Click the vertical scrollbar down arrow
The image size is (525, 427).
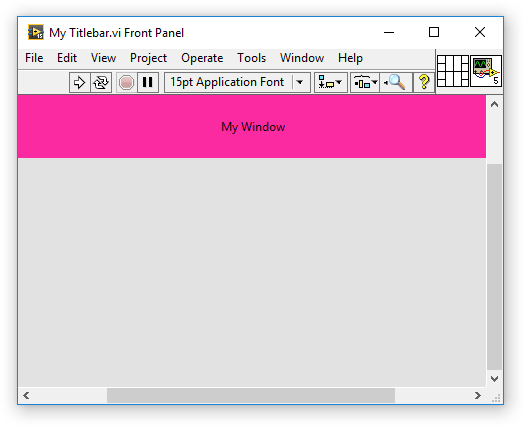click(x=494, y=379)
